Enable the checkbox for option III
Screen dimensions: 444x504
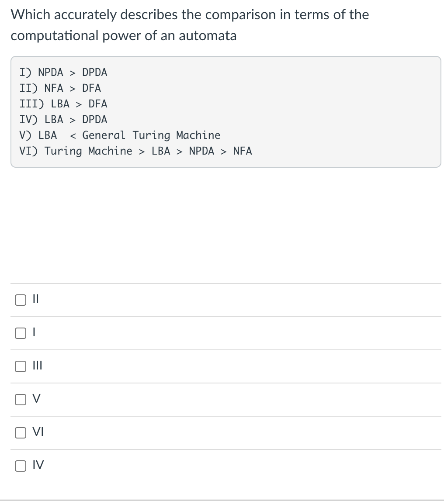click(x=20, y=366)
